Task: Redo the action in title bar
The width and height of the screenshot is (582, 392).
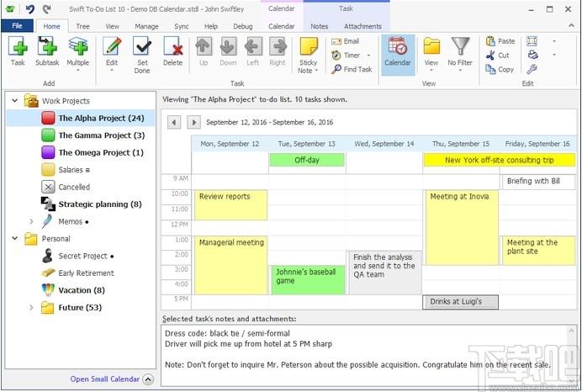Action: 47,9
